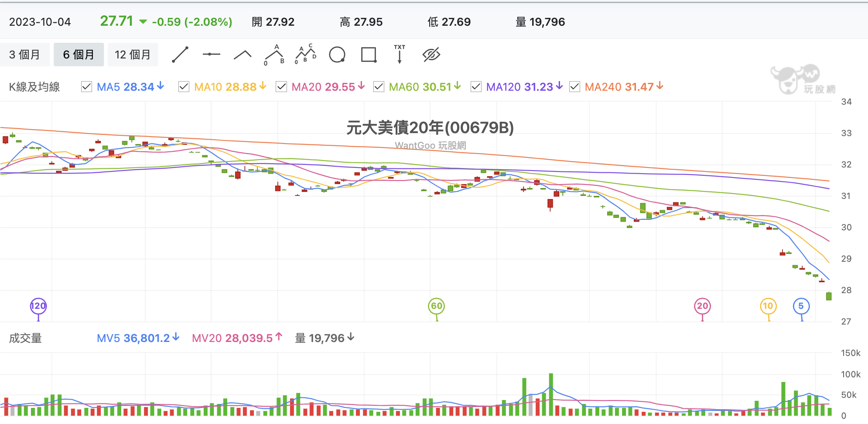Choose the 0-A-B-C-D wave pattern tool
The height and width of the screenshot is (424, 868).
(306, 54)
